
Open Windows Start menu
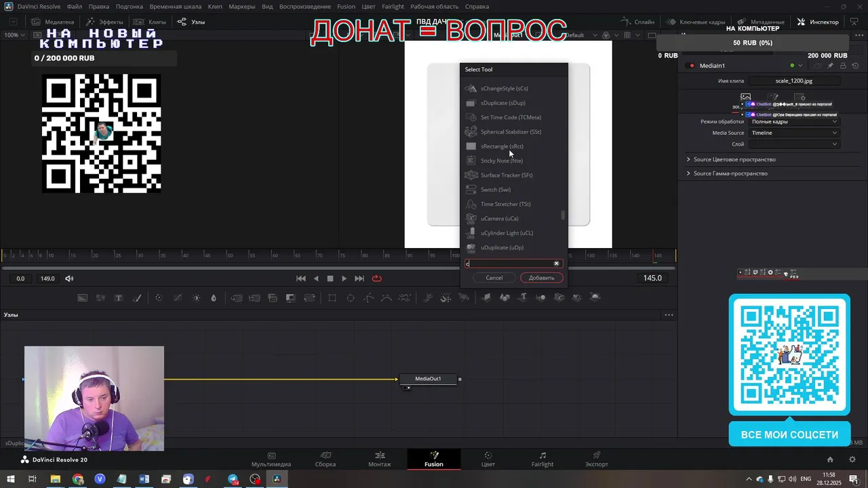tap(11, 479)
